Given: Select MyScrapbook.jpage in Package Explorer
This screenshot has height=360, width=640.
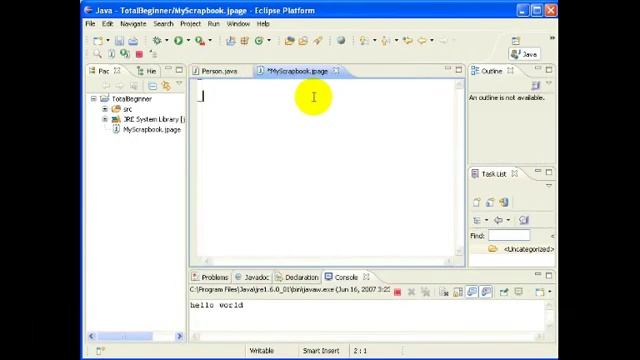Looking at the screenshot, I should tap(152, 130).
